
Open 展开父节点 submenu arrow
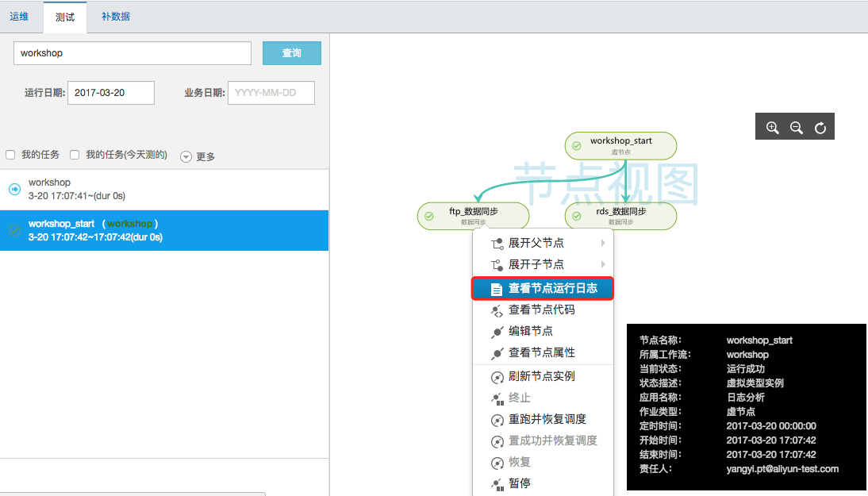(603, 243)
